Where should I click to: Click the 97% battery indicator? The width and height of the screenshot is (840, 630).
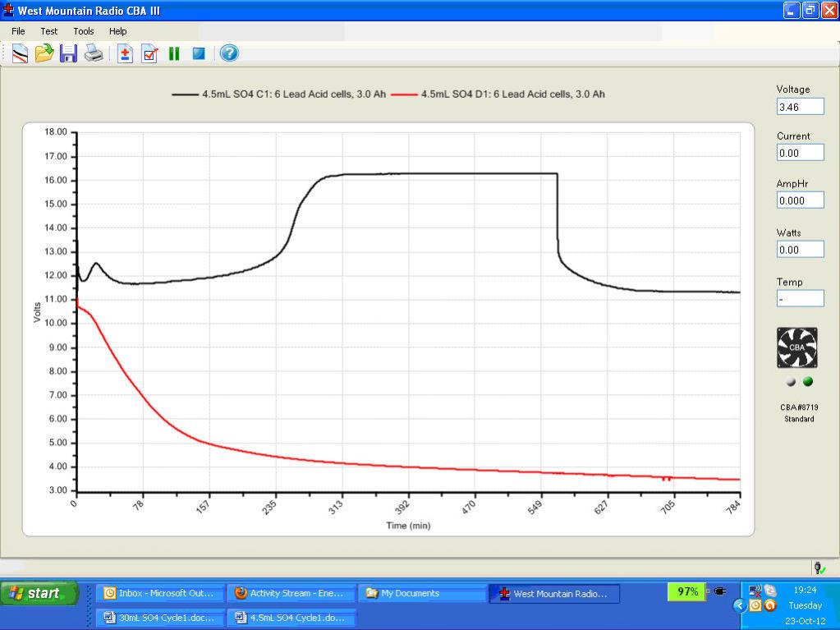(x=686, y=591)
